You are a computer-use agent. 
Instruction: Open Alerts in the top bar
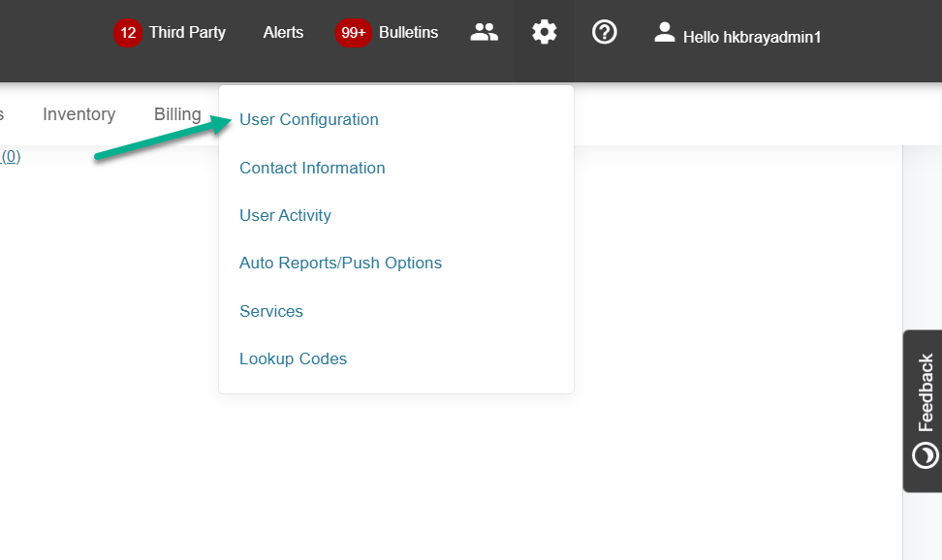point(283,33)
